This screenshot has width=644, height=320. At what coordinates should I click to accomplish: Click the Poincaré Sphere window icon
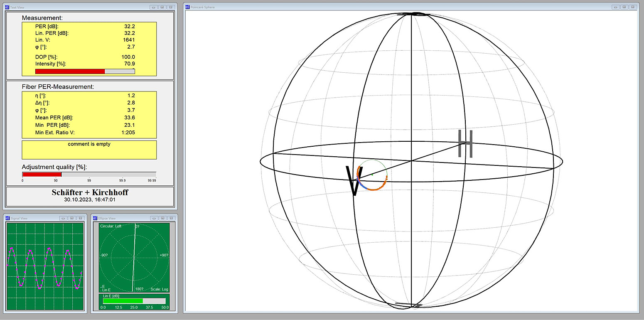187,7
